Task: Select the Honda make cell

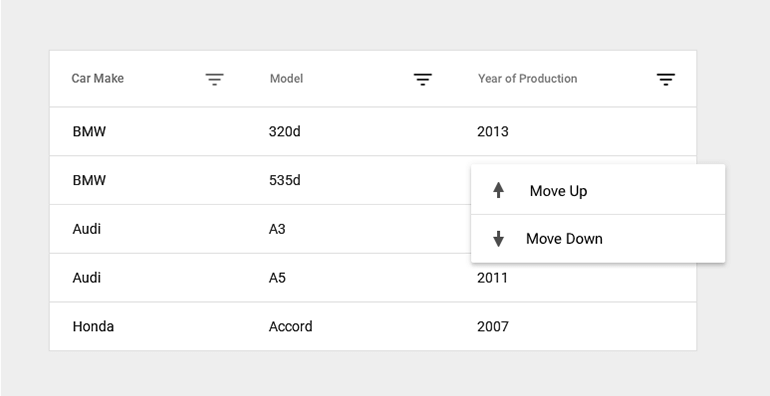Action: pos(93,326)
